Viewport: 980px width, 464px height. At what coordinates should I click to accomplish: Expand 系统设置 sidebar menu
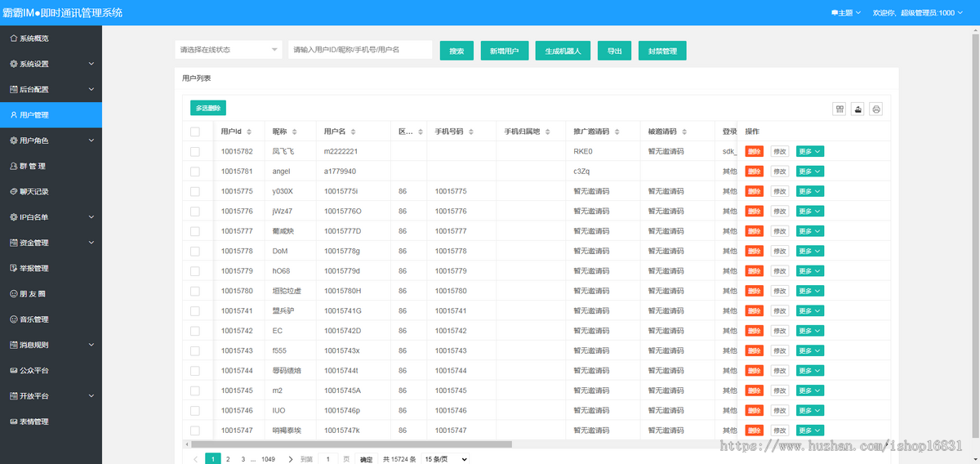click(51, 64)
